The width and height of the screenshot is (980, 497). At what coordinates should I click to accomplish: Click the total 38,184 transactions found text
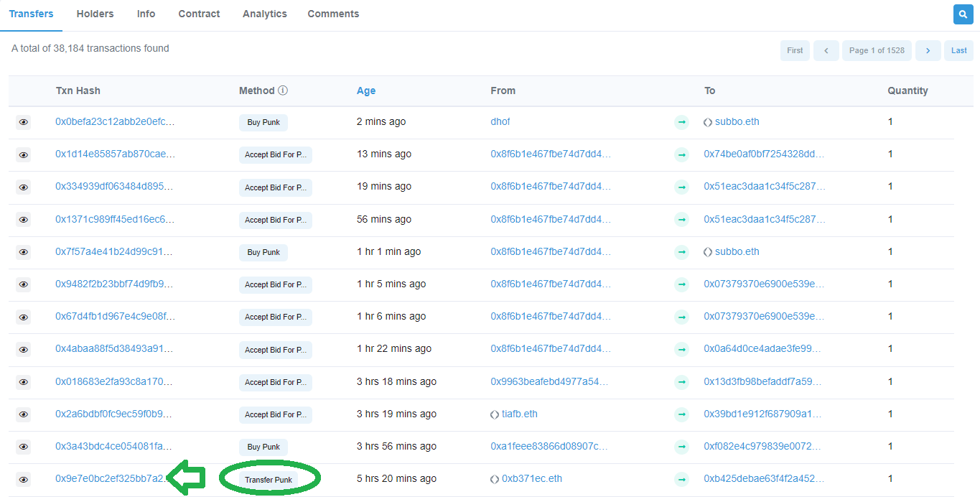click(90, 48)
